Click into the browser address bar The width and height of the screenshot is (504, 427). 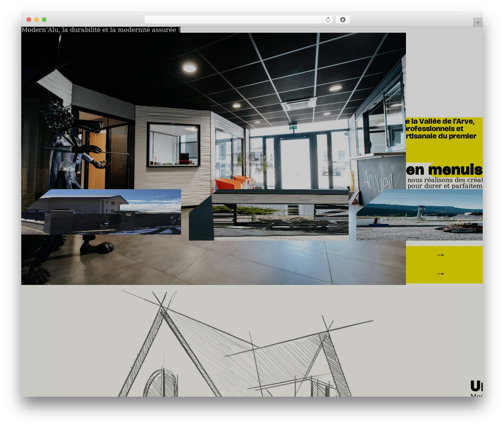point(238,20)
